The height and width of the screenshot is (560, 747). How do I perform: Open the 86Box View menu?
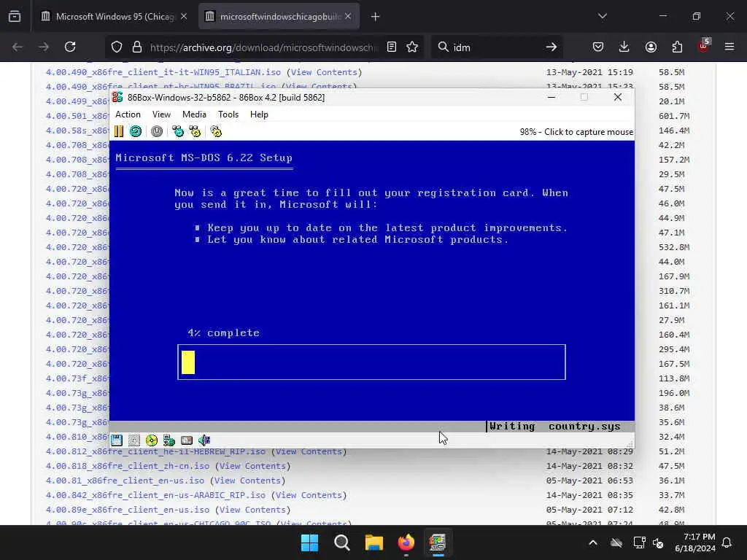(x=161, y=114)
